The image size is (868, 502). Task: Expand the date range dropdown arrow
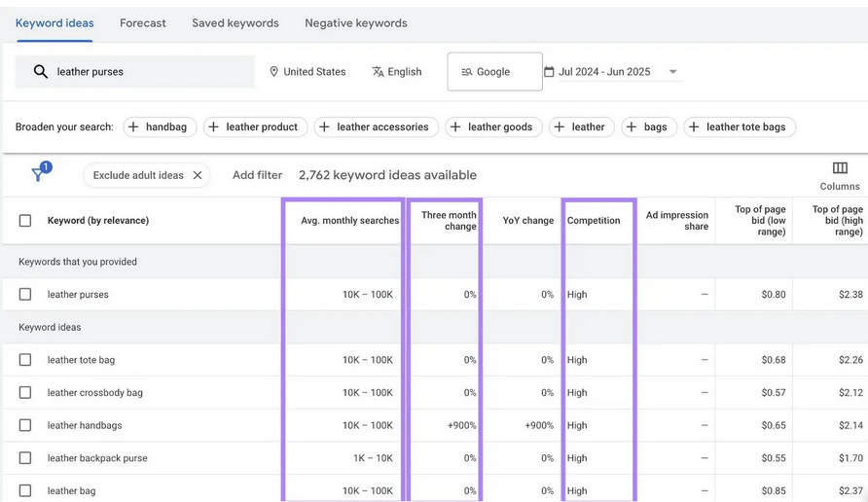click(672, 72)
